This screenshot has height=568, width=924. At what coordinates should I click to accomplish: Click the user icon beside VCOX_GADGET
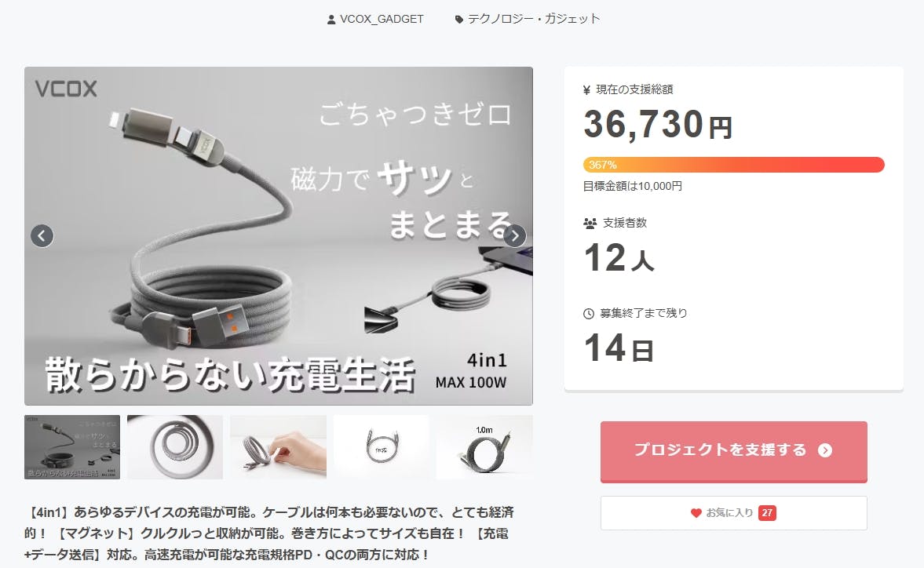331,20
